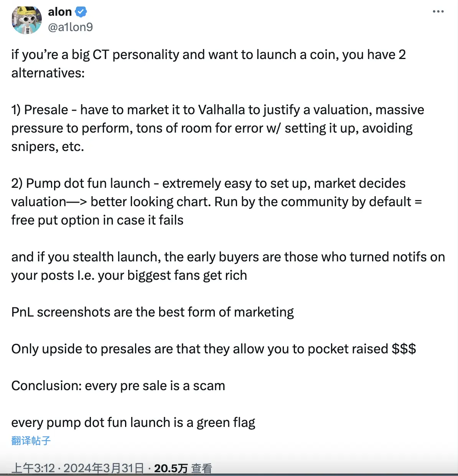The width and height of the screenshot is (458, 476).
Task: Select the "2) Pump dot fun launch" paragraph
Action: (x=216, y=202)
